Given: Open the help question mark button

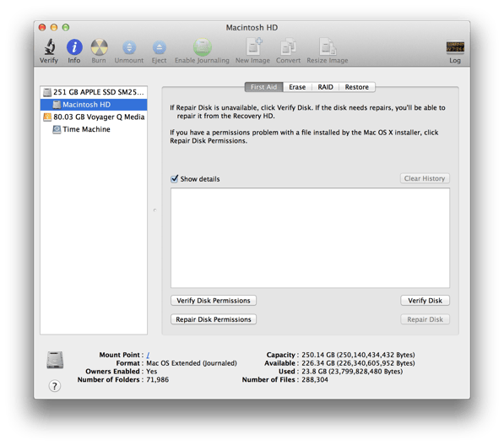Looking at the screenshot, I should point(55,385).
